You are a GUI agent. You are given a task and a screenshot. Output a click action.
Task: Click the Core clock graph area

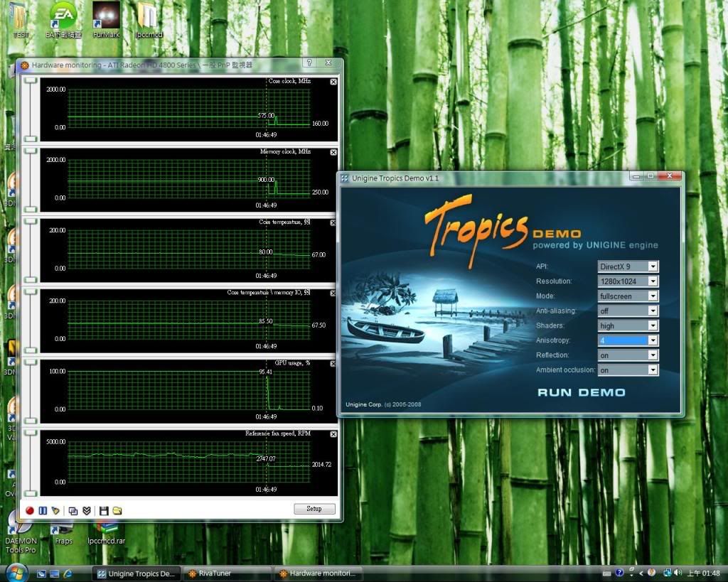pos(189,108)
